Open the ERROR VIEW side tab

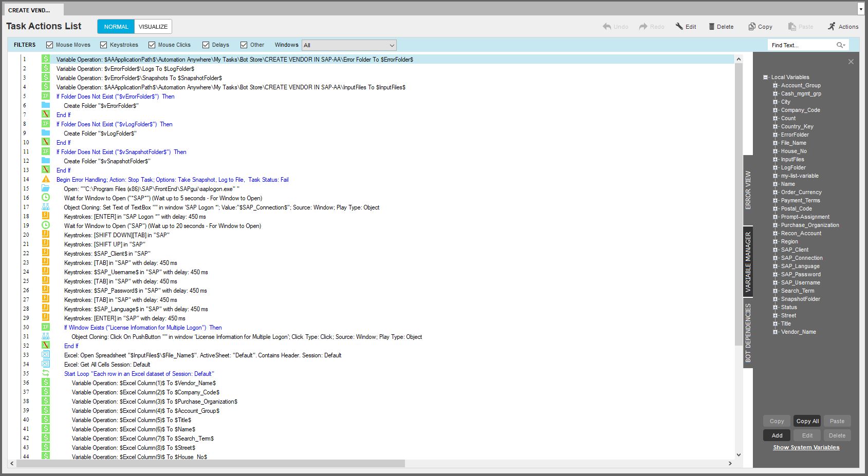point(748,189)
